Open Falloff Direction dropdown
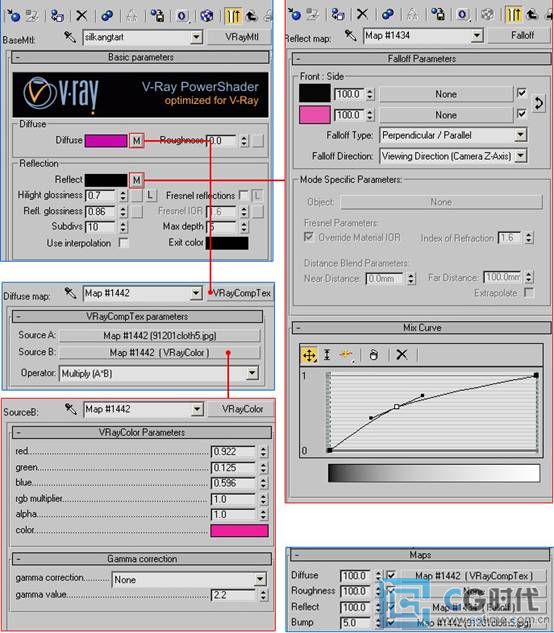 click(521, 155)
